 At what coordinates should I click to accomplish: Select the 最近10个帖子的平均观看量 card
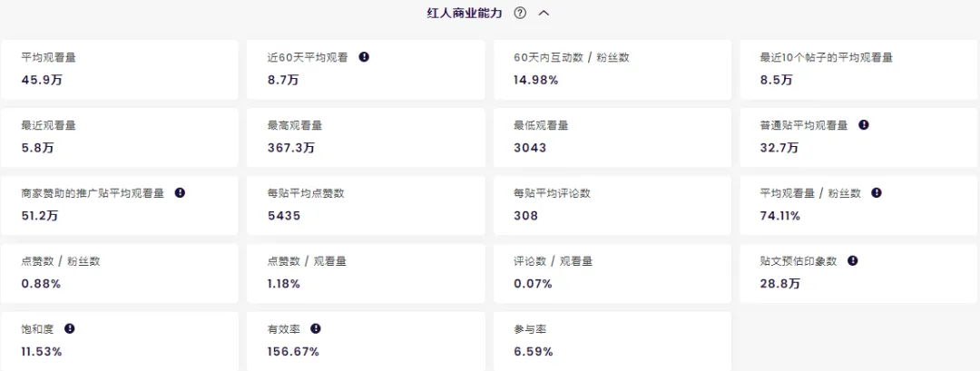(x=857, y=69)
